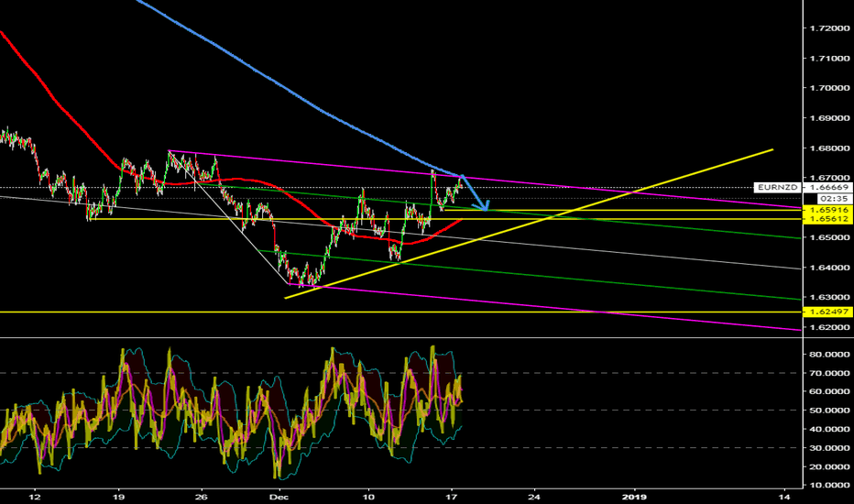Click the 1.62000 price axis value
The image size is (854, 504).
830,327
